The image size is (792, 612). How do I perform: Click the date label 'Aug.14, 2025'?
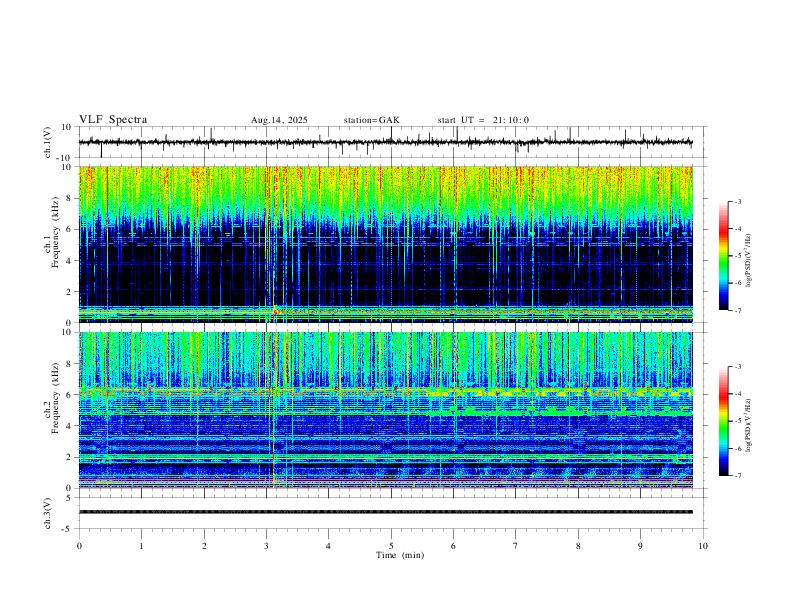pos(279,120)
